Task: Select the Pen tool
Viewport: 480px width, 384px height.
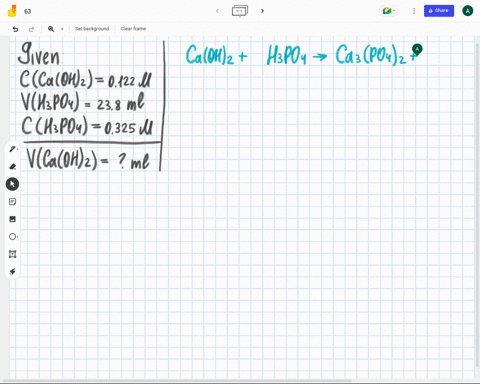Action: pos(13,149)
